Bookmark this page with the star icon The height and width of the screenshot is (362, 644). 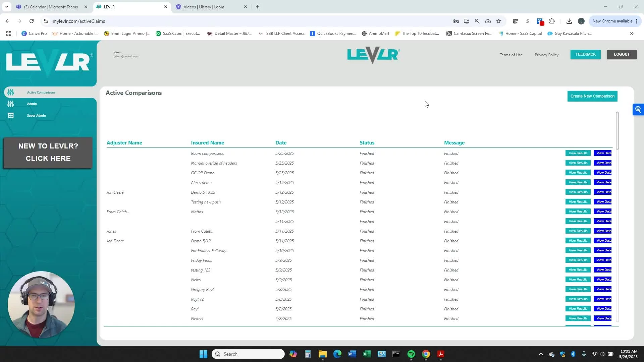tap(499, 21)
